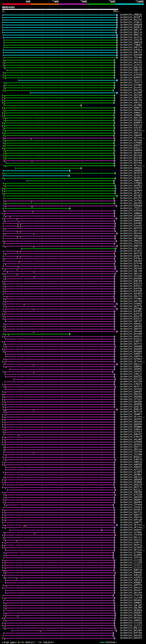Viewport: 146px width, 644px height.
Task: Click the purple ~60% identity legend bar
Action: (x=73, y=4)
